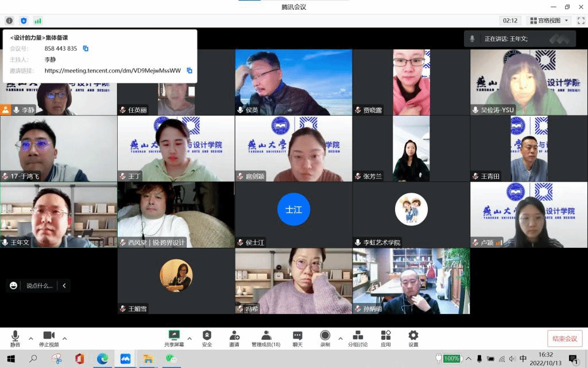The height and width of the screenshot is (368, 588).
Task: Open the meeting info icon
Action: 9,21
